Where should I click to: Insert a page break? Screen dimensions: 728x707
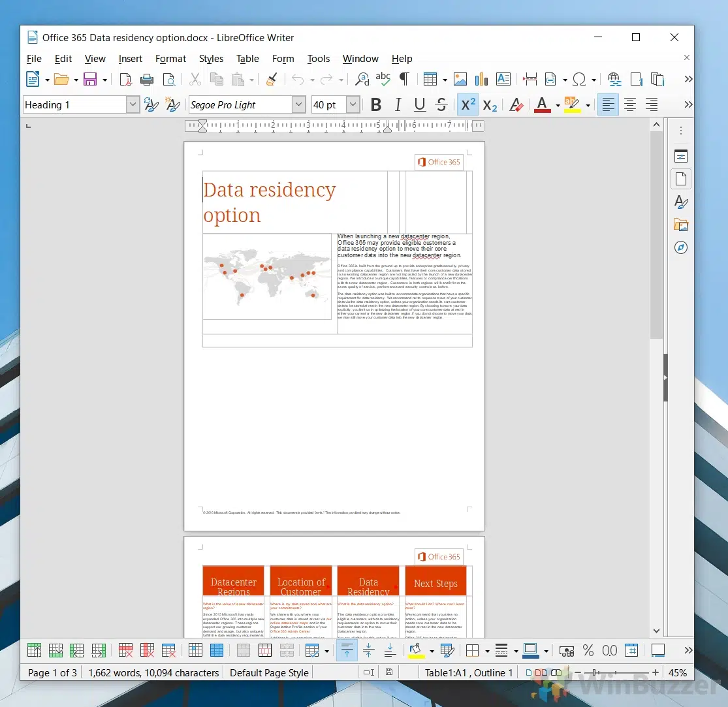(530, 80)
